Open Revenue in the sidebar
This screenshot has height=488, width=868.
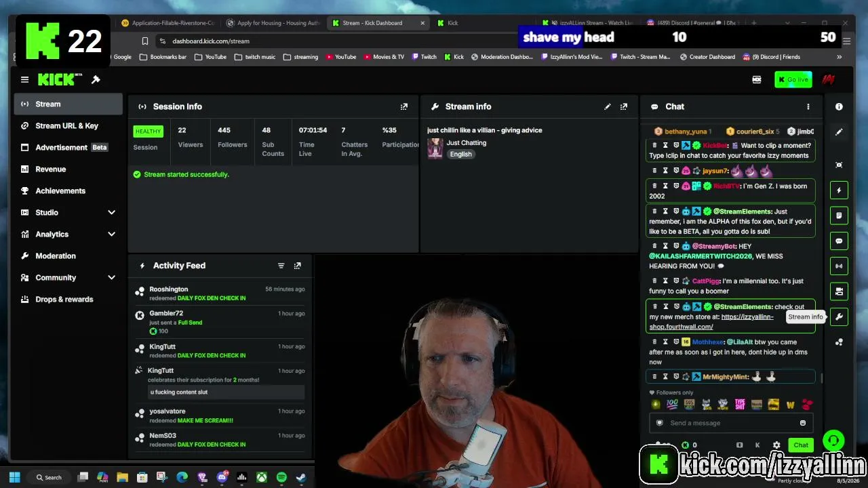tap(68, 169)
